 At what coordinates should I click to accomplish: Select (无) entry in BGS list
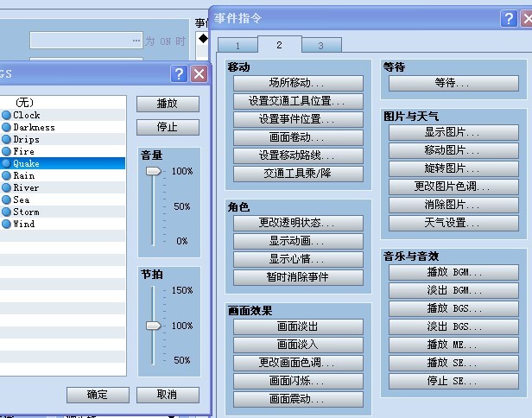coord(63,102)
